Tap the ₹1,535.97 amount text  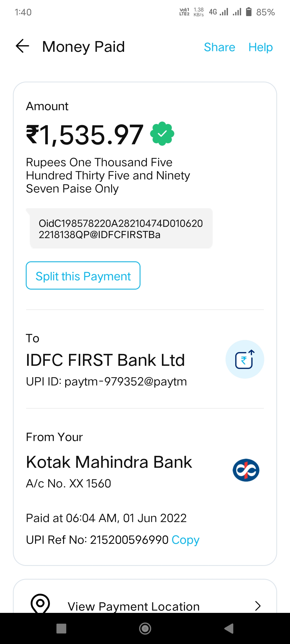85,135
